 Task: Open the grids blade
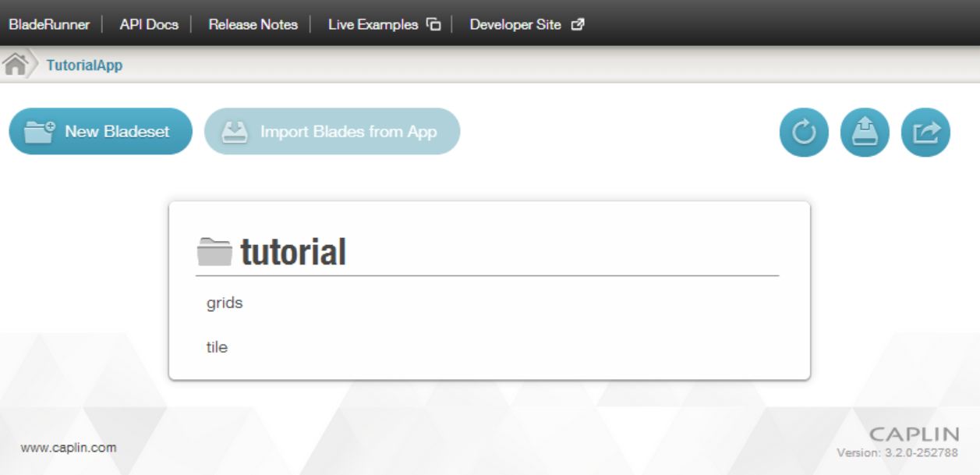[x=225, y=303]
